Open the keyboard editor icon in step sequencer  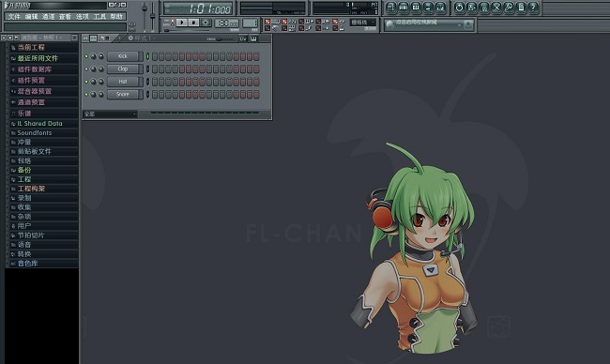253,38
